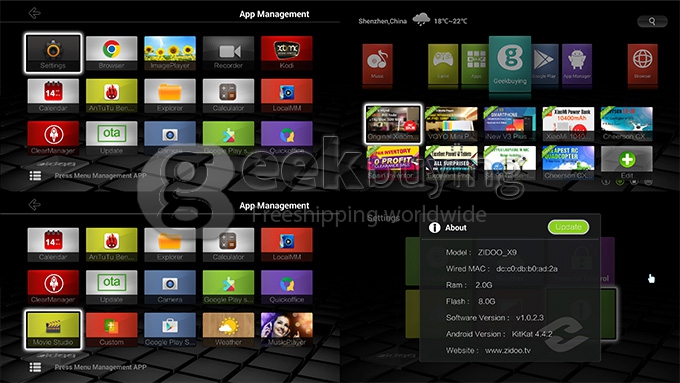Open the red Music launcher tile

point(377,64)
